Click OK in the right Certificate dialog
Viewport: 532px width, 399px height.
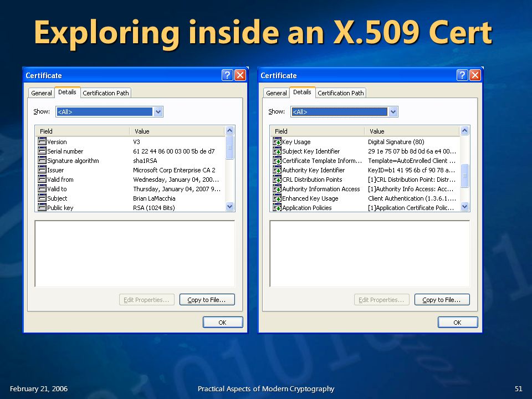[x=458, y=323]
